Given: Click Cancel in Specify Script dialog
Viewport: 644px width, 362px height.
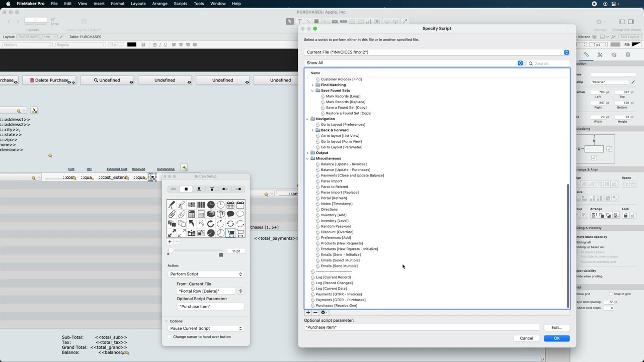Looking at the screenshot, I should 526,338.
